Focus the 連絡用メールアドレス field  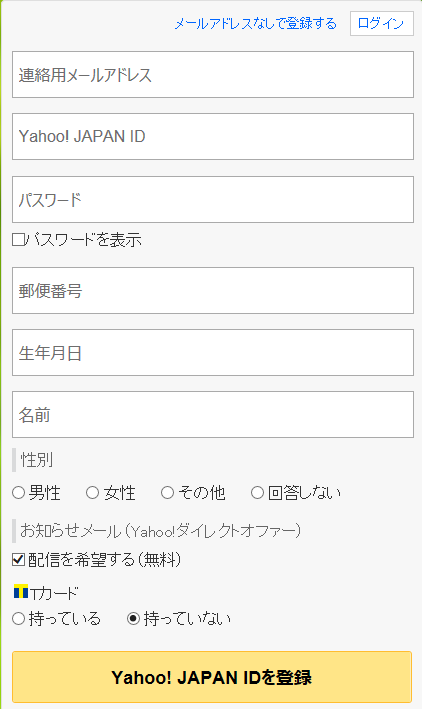click(x=213, y=75)
